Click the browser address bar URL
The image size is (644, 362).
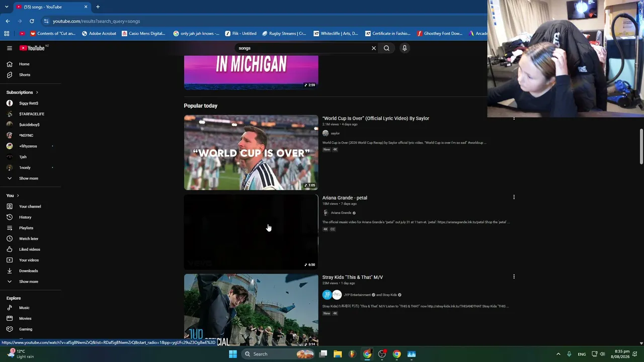pyautogui.click(x=96, y=21)
